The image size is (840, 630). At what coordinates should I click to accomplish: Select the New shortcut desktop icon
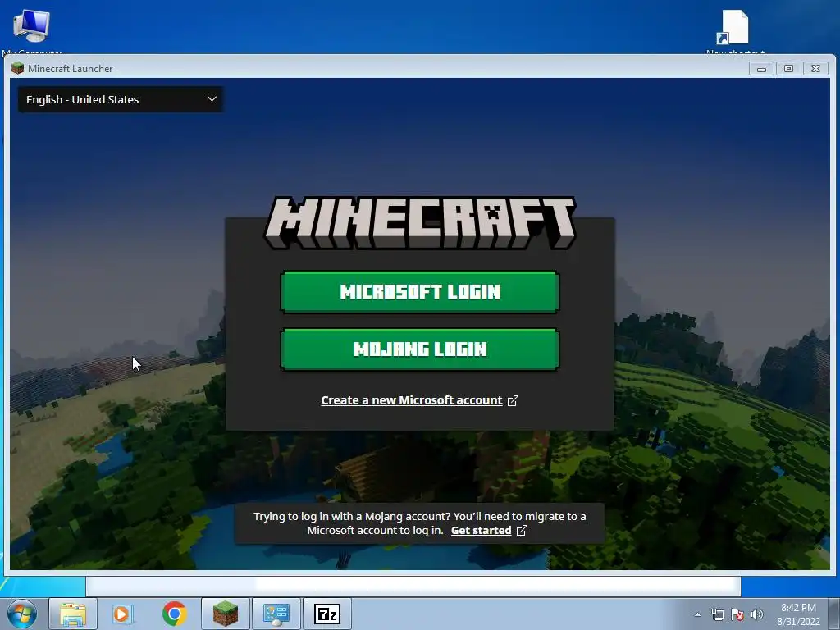coord(735,31)
